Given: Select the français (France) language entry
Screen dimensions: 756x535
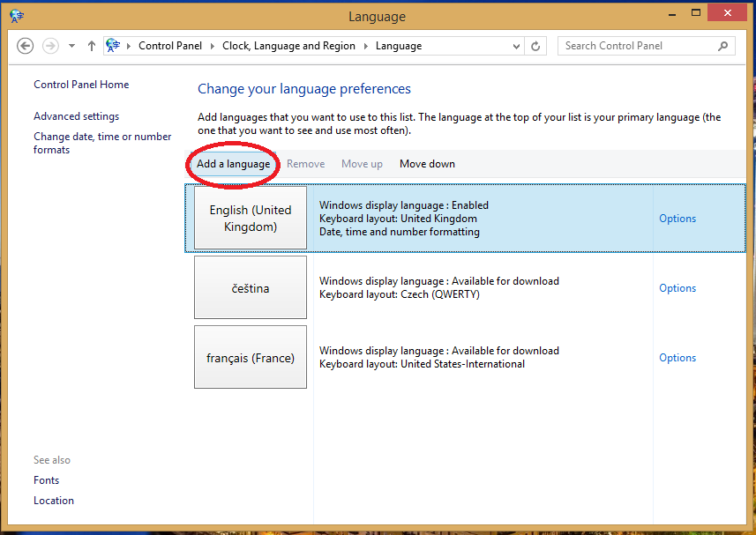Looking at the screenshot, I should click(250, 357).
